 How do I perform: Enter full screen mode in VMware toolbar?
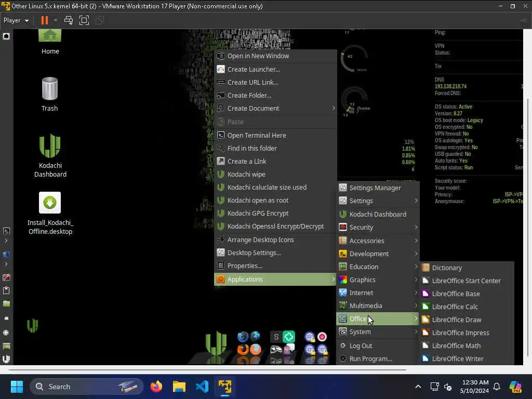point(84,20)
